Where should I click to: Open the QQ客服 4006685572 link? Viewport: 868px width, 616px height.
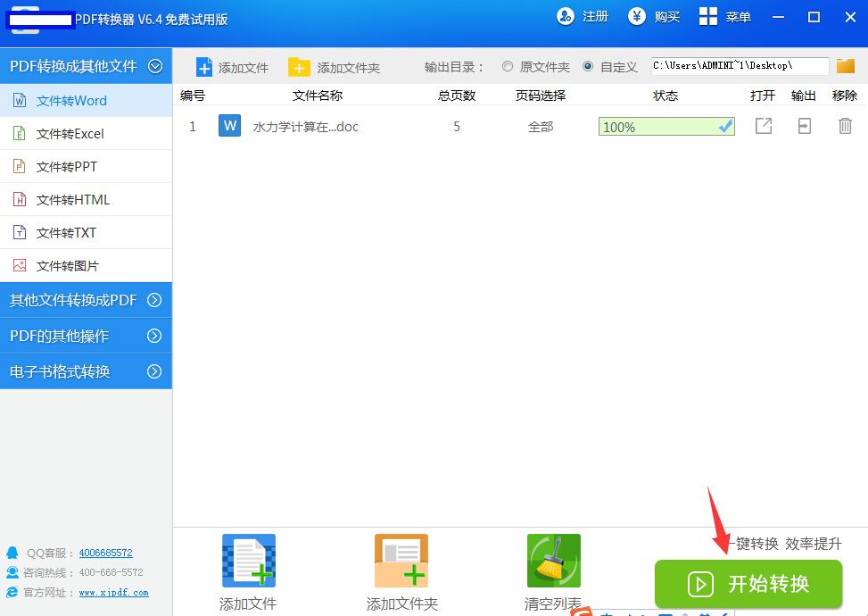[x=106, y=553]
